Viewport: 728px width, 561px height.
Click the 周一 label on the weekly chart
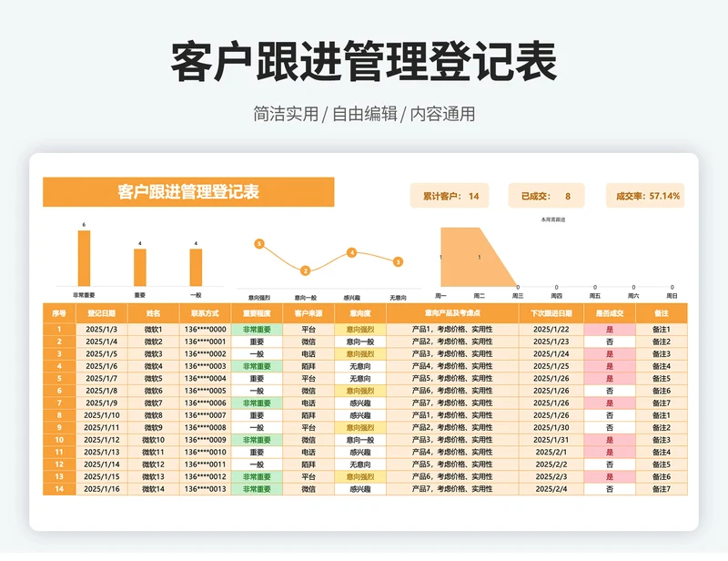coord(440,296)
